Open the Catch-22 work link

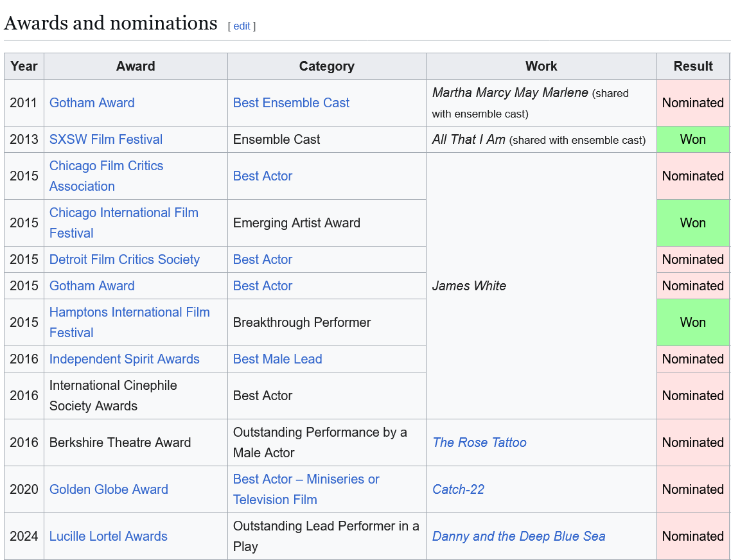click(458, 489)
